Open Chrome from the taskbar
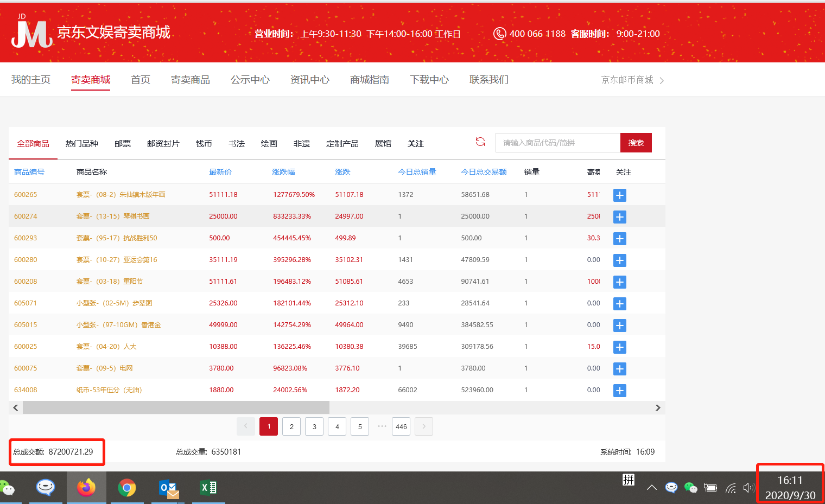This screenshot has width=825, height=504. click(x=127, y=488)
